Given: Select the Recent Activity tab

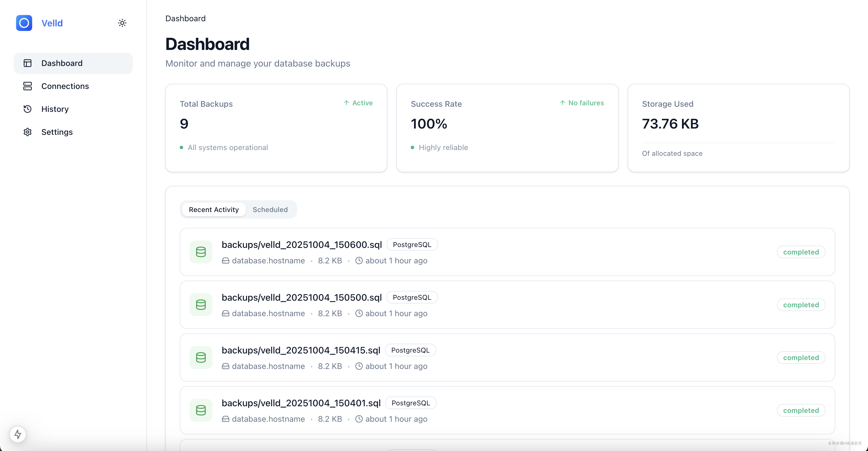Looking at the screenshot, I should point(214,209).
